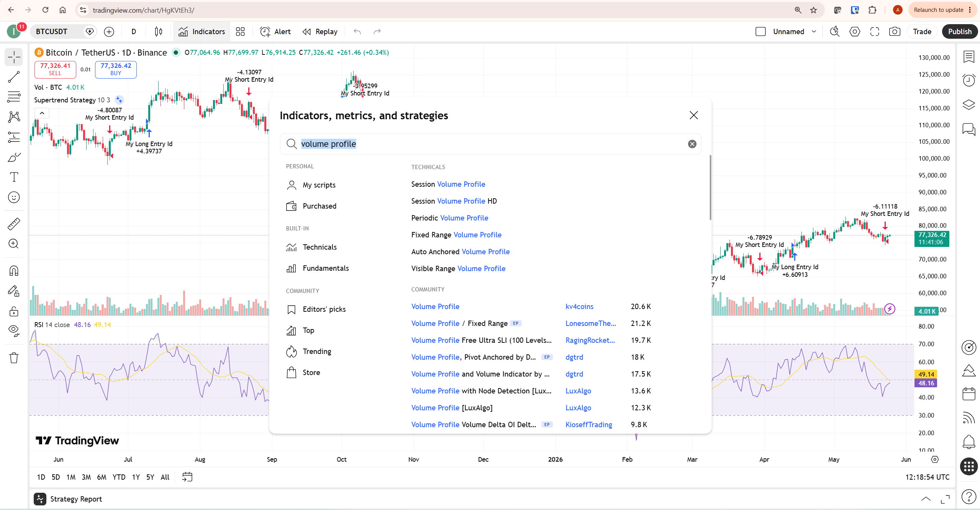
Task: Expand the Unnamed layout dropdown
Action: tap(814, 32)
